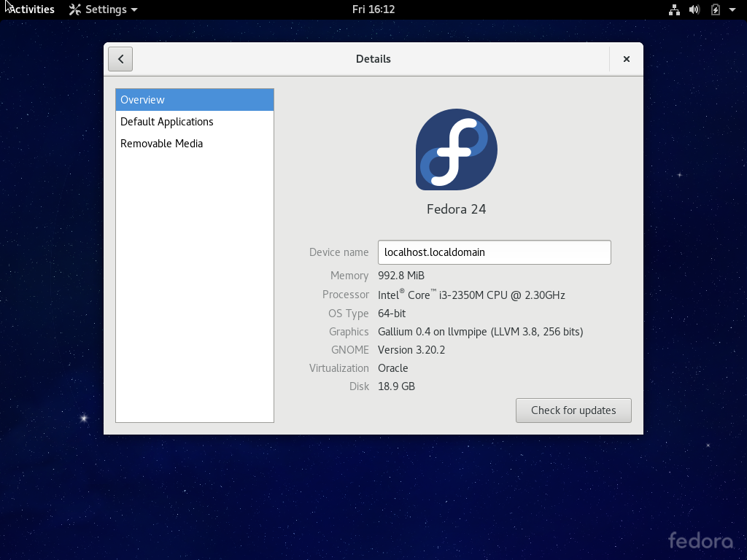Click the Fedora logo image
Viewport: 747px width, 560px height.
pyautogui.click(x=457, y=149)
